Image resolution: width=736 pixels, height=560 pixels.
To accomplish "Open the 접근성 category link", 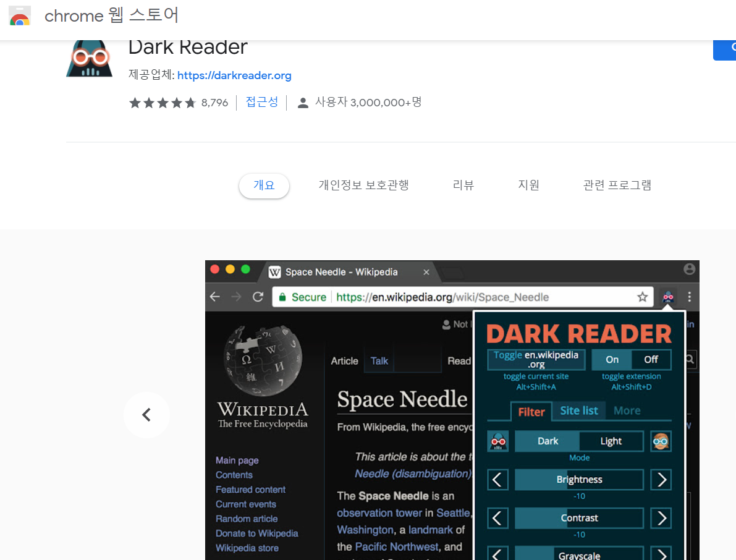I will [262, 102].
